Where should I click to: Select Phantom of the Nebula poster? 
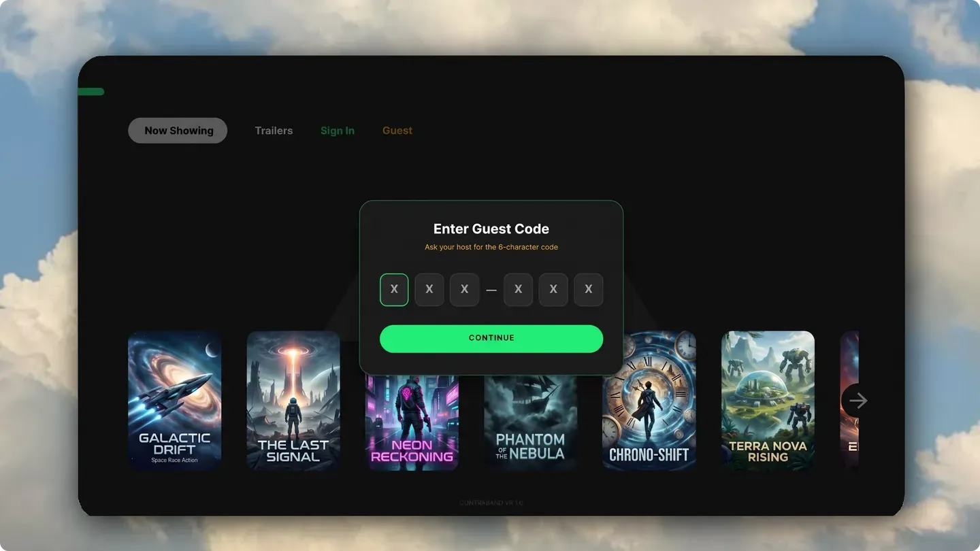click(531, 422)
